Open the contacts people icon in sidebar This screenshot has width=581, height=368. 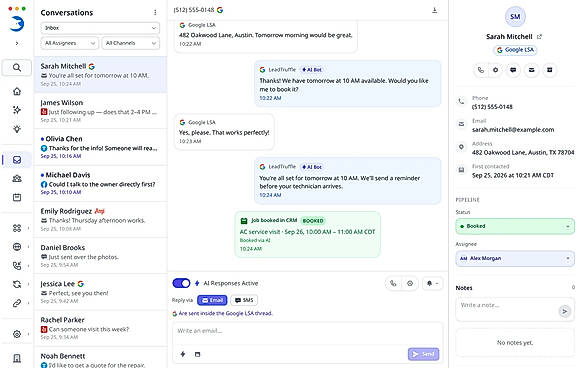17,179
